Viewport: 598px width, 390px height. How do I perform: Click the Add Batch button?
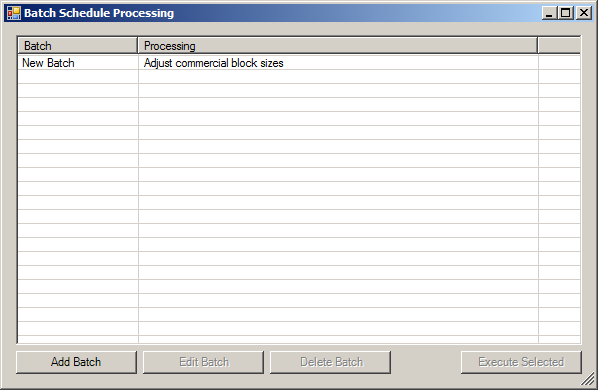tap(76, 362)
